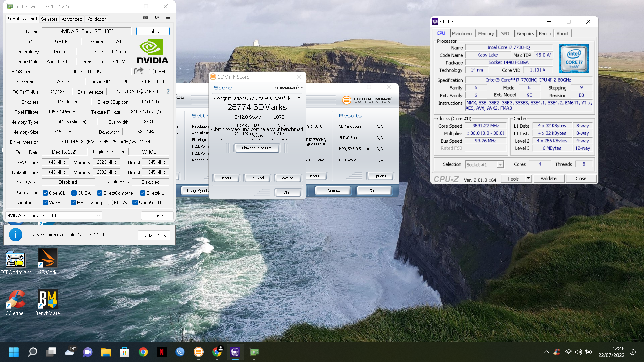Switch to CPU-Z Graphics tab
Image resolution: width=644 pixels, height=362 pixels.
(525, 33)
